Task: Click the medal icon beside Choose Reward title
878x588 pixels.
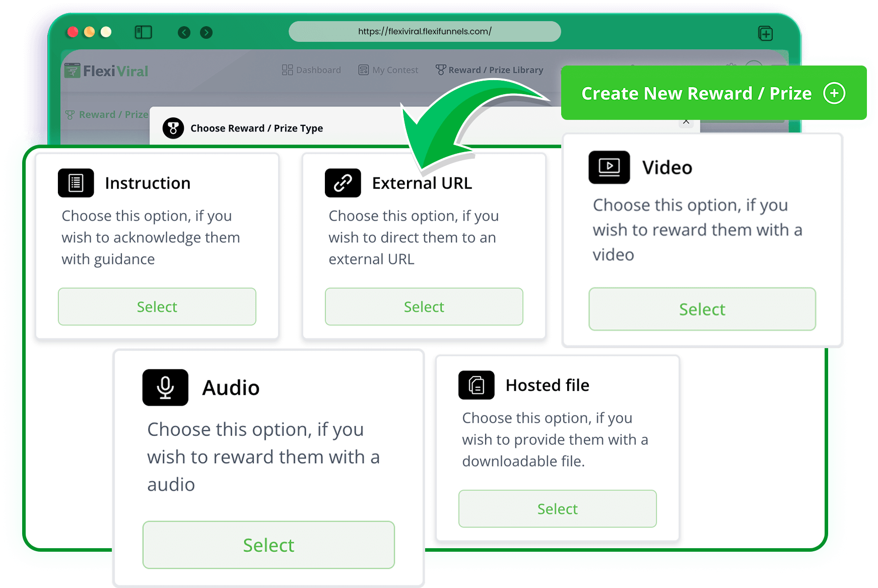Action: point(173,128)
